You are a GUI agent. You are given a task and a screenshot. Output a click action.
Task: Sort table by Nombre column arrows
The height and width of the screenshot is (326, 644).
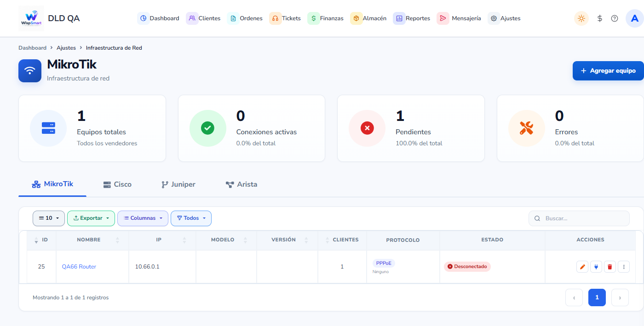117,240
